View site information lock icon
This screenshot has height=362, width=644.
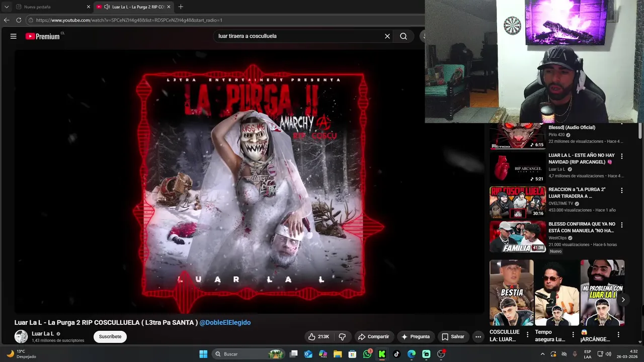31,20
